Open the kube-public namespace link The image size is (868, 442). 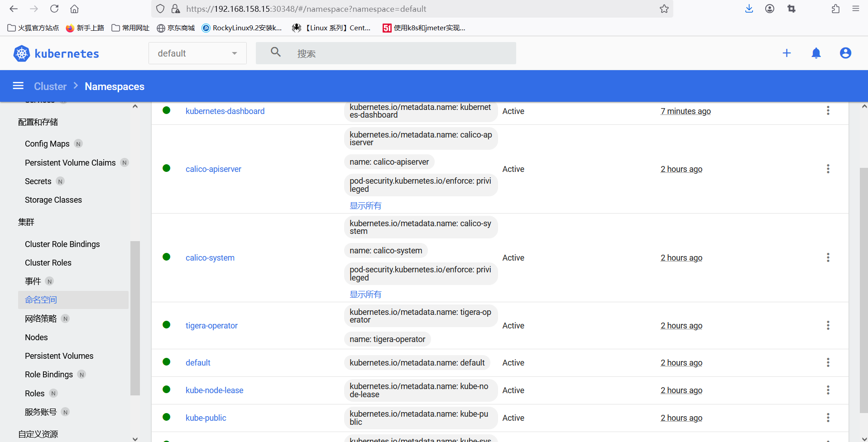point(206,418)
